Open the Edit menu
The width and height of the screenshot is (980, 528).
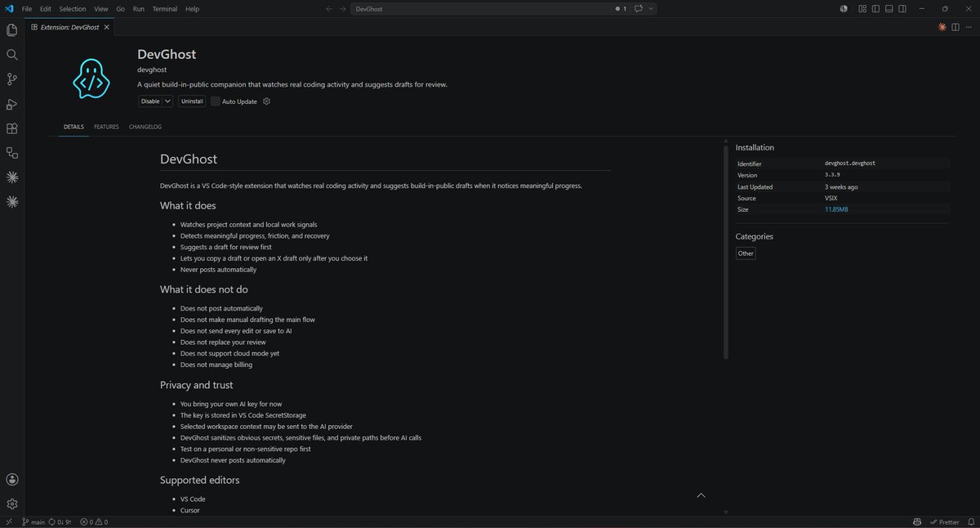tap(46, 9)
